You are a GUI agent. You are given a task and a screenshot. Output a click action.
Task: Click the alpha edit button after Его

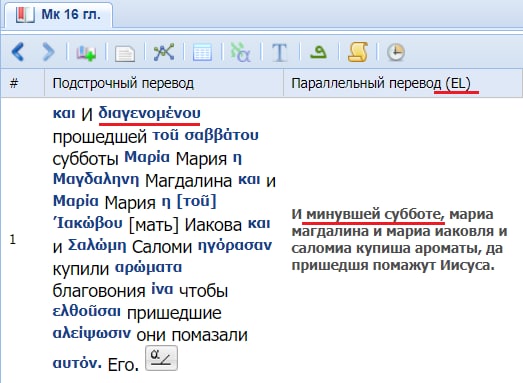pyautogui.click(x=161, y=358)
